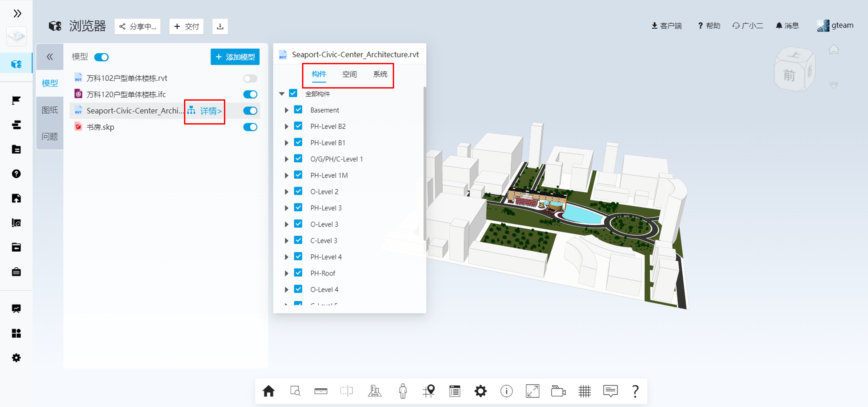Uncheck the Basement checkbox
Viewport: 868px width, 407px height.
click(x=298, y=110)
